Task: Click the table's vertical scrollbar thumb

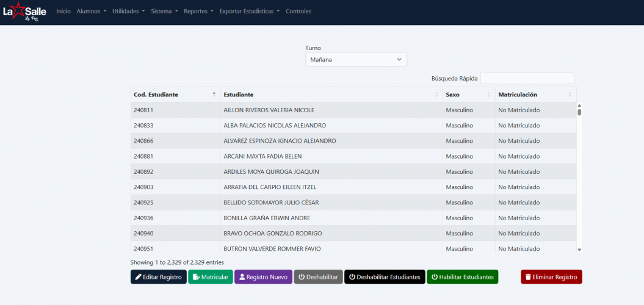Action: [579, 112]
